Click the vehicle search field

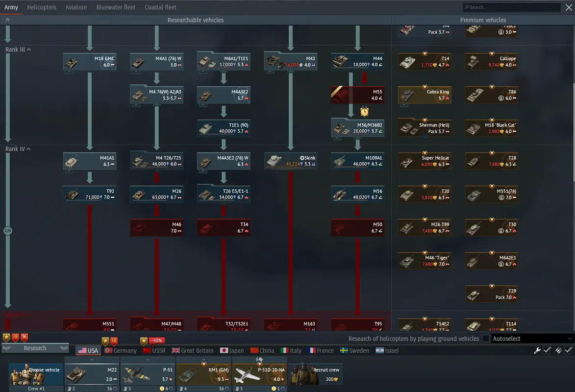click(511, 7)
